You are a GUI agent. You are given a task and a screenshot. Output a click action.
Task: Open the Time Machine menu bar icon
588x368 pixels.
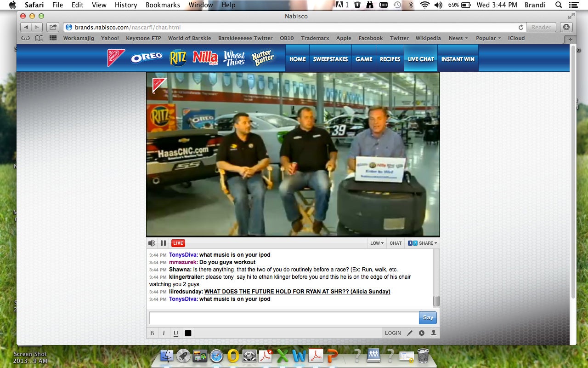(x=397, y=5)
